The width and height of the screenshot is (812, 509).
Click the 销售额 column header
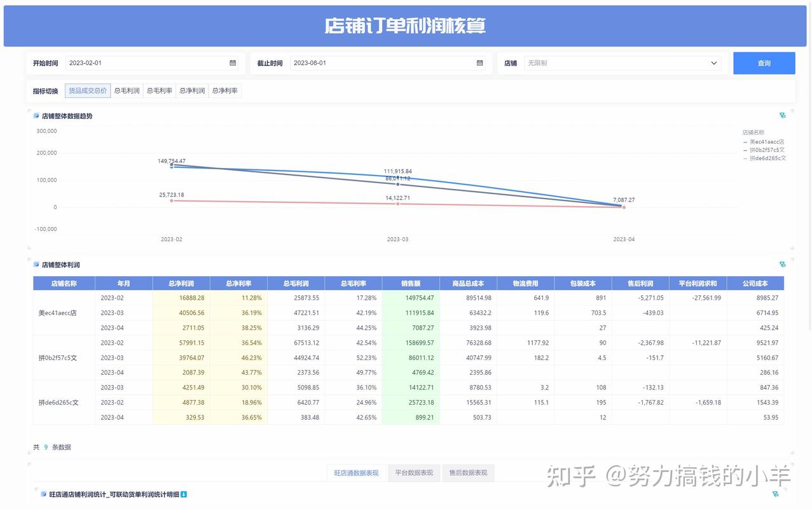pos(411,284)
